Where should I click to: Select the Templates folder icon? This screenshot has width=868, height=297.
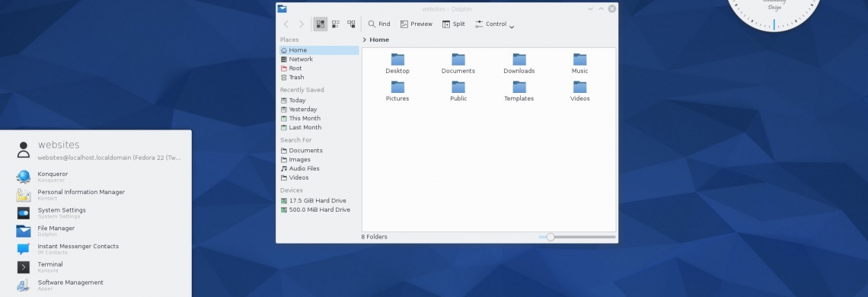(x=519, y=87)
